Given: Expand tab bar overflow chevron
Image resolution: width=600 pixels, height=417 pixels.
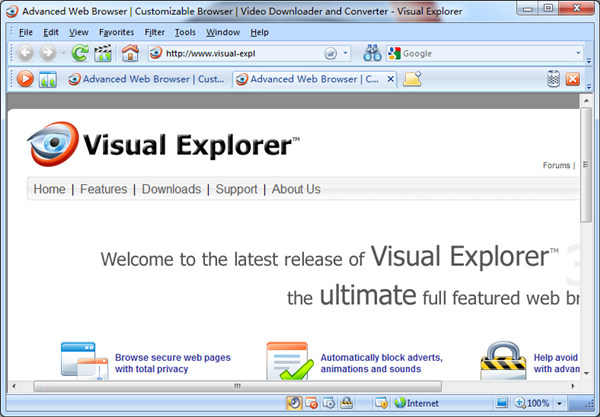Looking at the screenshot, I should click(589, 86).
